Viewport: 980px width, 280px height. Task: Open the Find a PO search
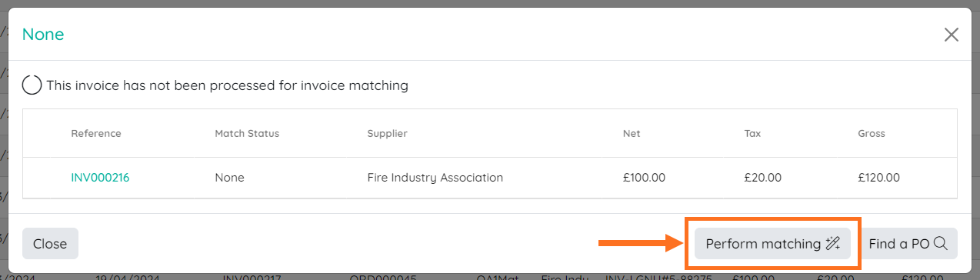pyautogui.click(x=908, y=244)
